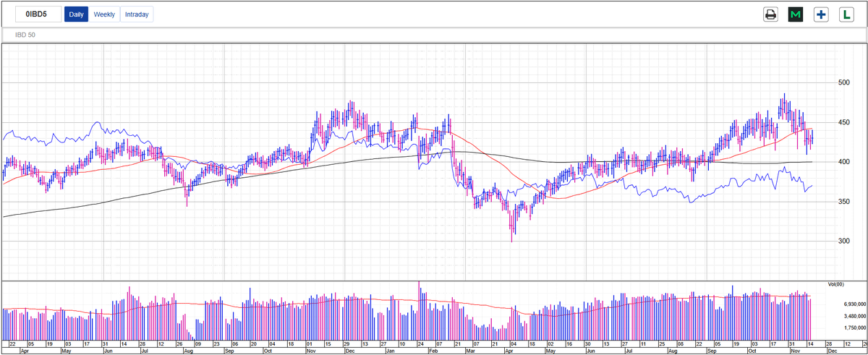This screenshot has height=355, width=868.
Task: Open the MarketSmith green M icon
Action: [796, 14]
